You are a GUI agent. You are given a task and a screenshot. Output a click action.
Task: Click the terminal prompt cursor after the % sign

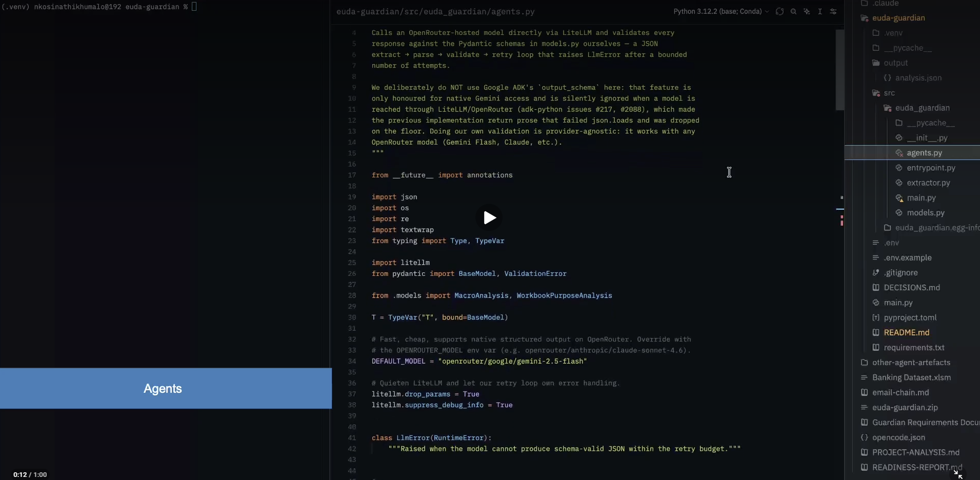pyautogui.click(x=194, y=7)
